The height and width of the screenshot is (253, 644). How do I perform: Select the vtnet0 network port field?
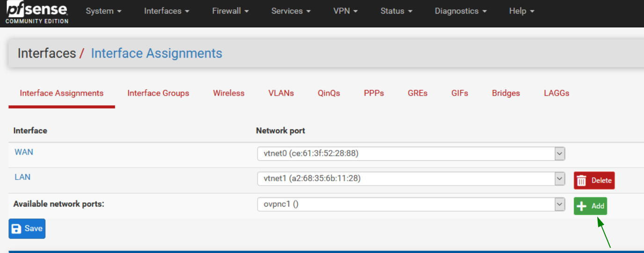411,153
